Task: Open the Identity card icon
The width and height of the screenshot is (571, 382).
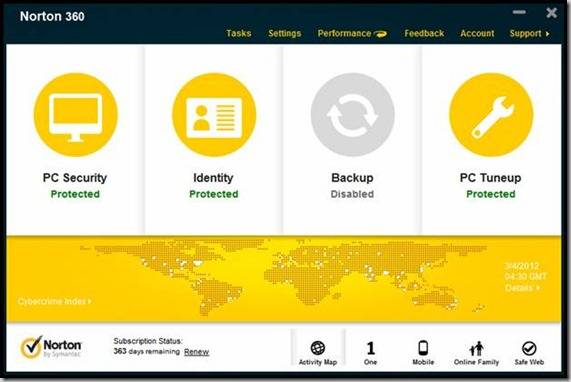Action: click(x=214, y=115)
